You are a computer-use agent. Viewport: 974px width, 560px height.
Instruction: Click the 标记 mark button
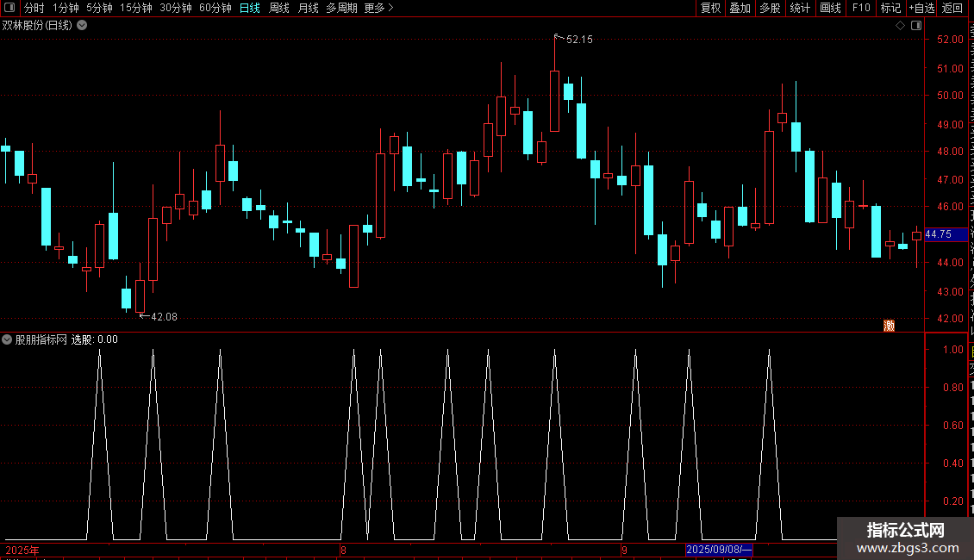tap(890, 8)
